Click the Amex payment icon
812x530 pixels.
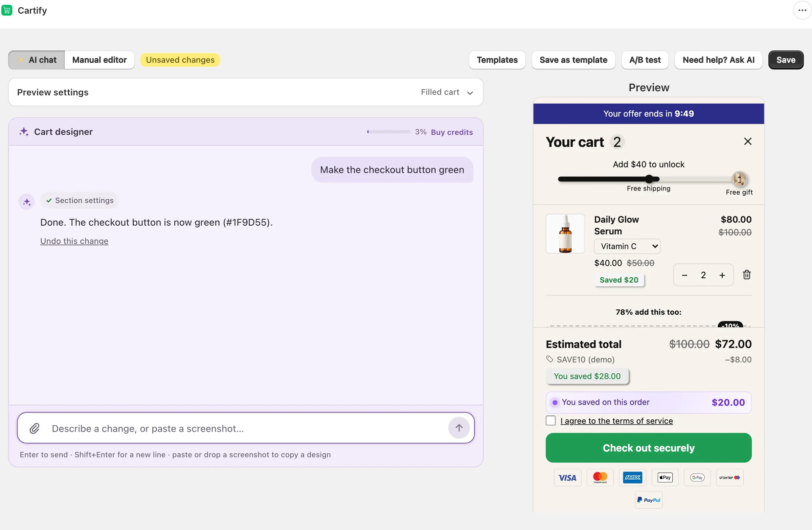632,478
